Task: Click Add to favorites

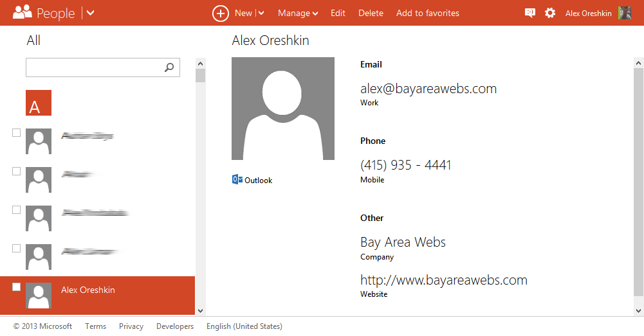Action: (x=428, y=13)
